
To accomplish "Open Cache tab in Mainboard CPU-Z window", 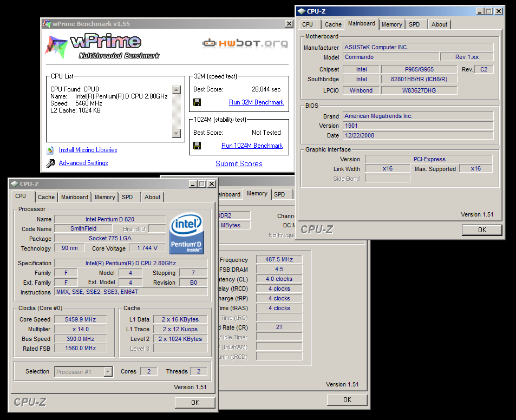I will click(x=333, y=24).
